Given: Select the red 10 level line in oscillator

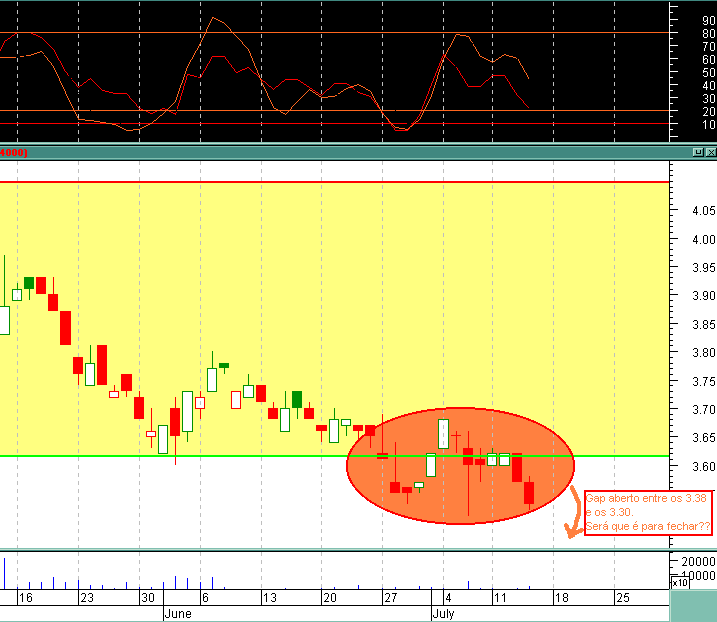Looking at the screenshot, I should 334,123.
